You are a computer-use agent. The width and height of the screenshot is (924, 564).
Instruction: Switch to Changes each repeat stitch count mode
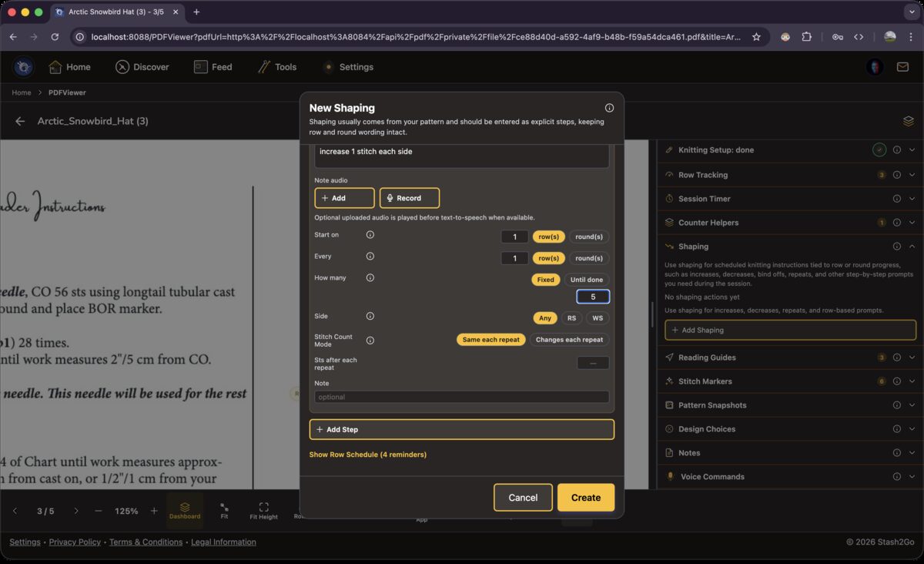click(x=571, y=339)
